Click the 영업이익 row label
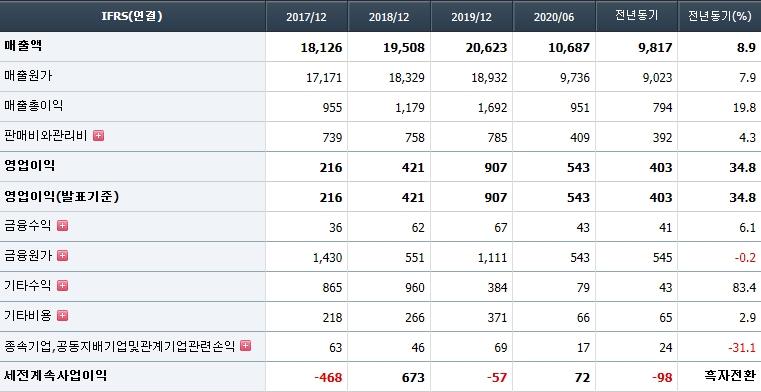Screen dimensions: 761x392 point(29,166)
